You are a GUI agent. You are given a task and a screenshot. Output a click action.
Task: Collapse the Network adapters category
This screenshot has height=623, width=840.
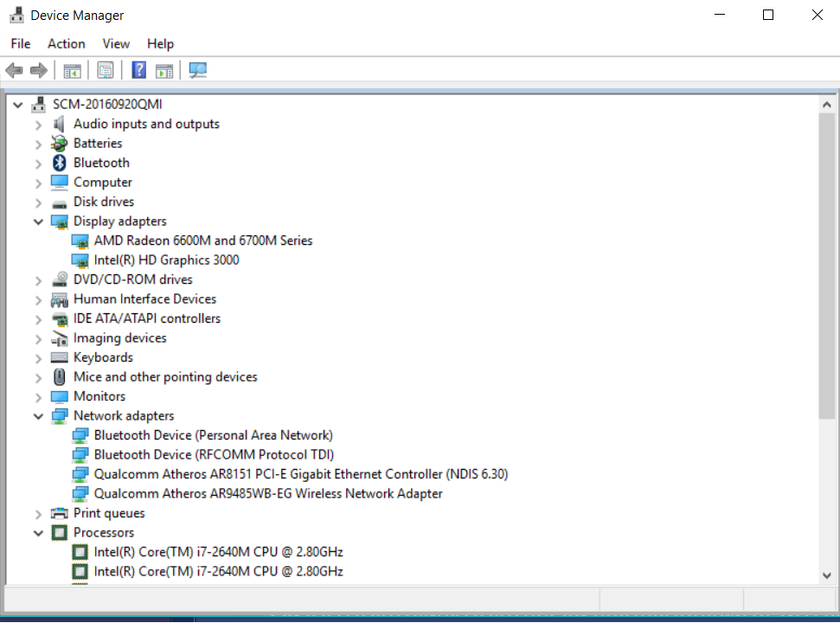pyautogui.click(x=38, y=416)
